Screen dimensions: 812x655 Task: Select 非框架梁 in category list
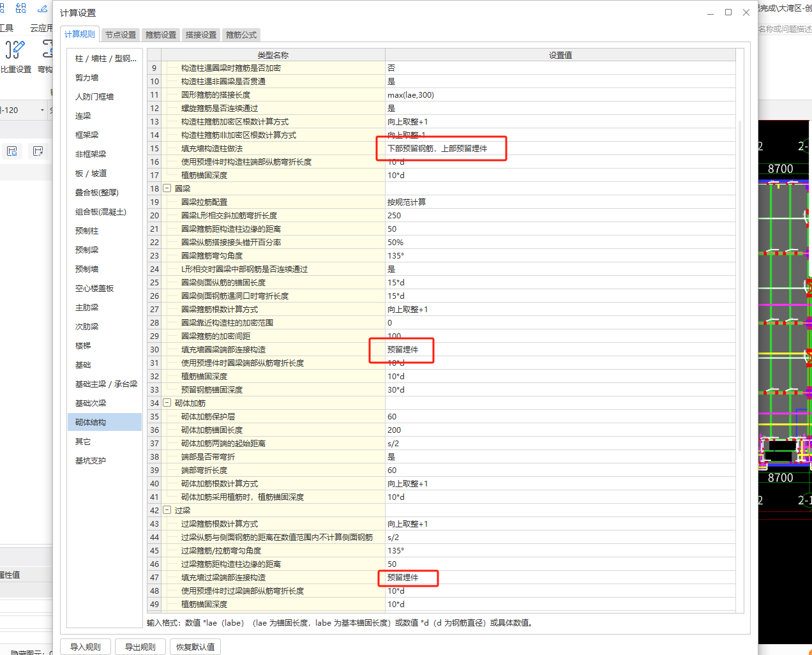[105, 154]
